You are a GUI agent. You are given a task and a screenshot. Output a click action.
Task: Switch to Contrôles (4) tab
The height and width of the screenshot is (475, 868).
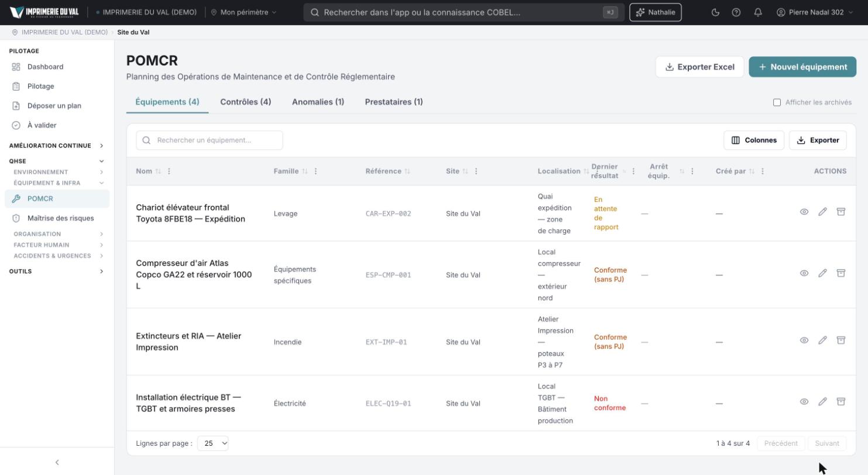pyautogui.click(x=245, y=102)
